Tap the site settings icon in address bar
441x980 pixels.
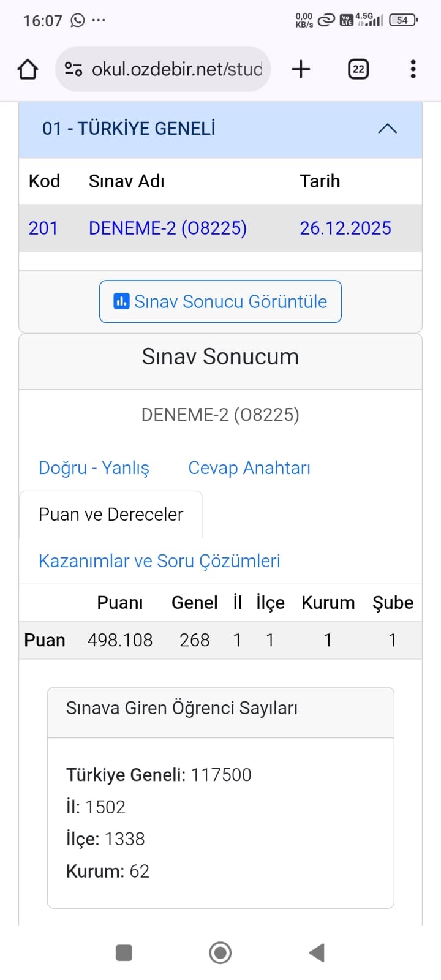[x=73, y=69]
